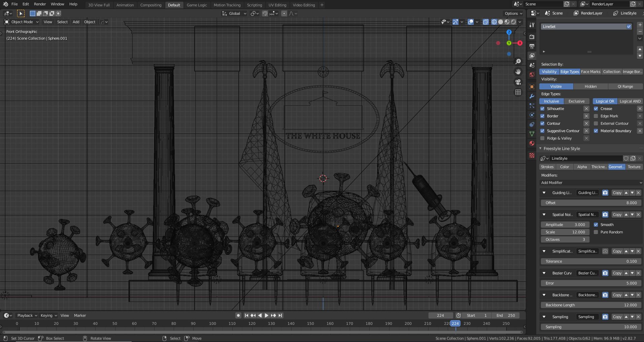Open the Material properties tab icon
Image resolution: width=644 pixels, height=342 pixels.
(x=532, y=143)
